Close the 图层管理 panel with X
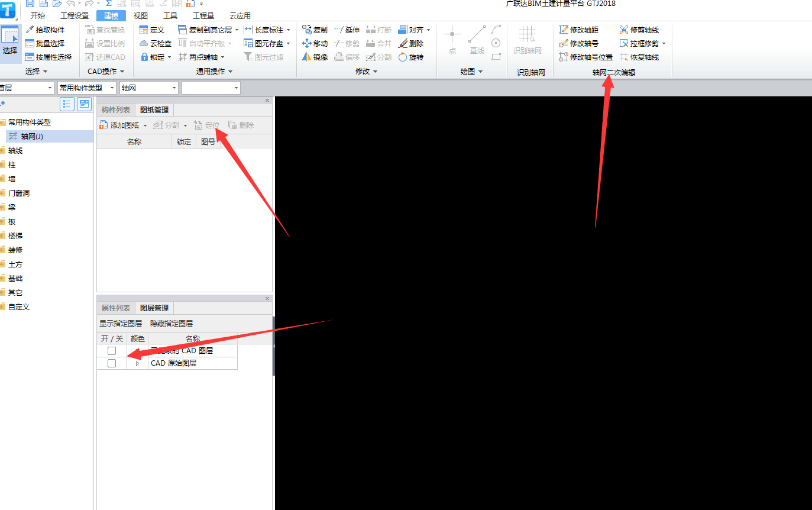Screen dimensions: 812x510 click(x=267, y=299)
